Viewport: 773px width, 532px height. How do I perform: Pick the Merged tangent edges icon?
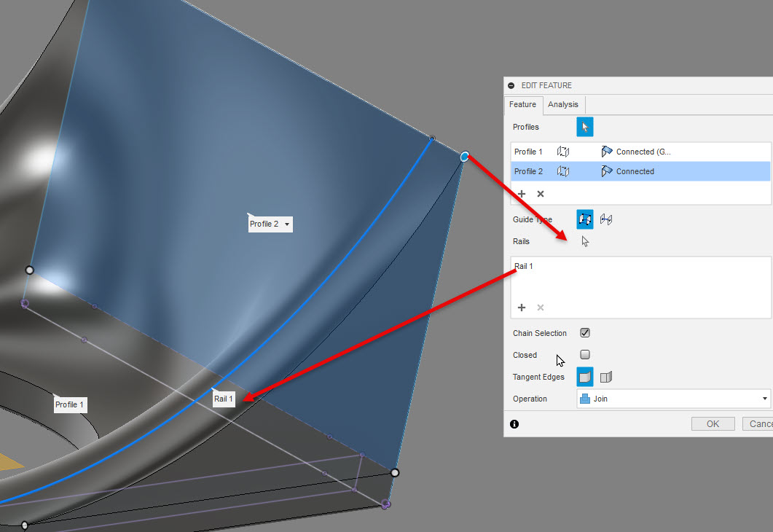[584, 377]
